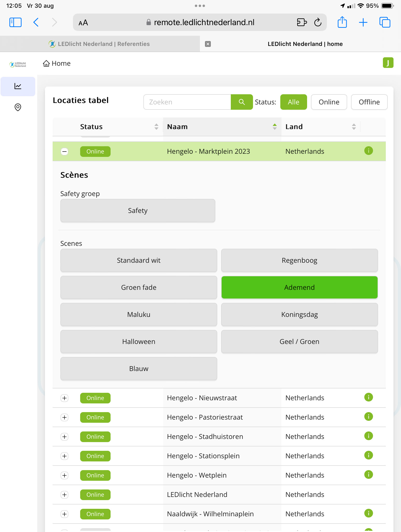Filter locations by Online status

pos(329,102)
